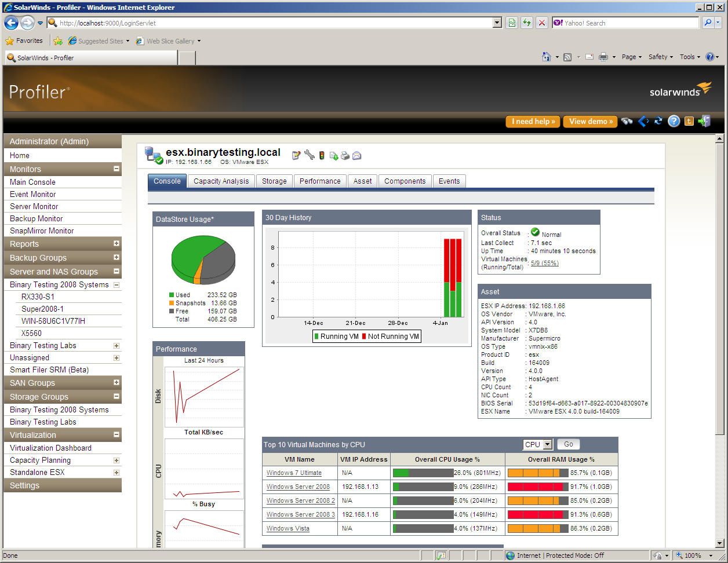Open the Asset tab
728x563 pixels.
pos(363,181)
